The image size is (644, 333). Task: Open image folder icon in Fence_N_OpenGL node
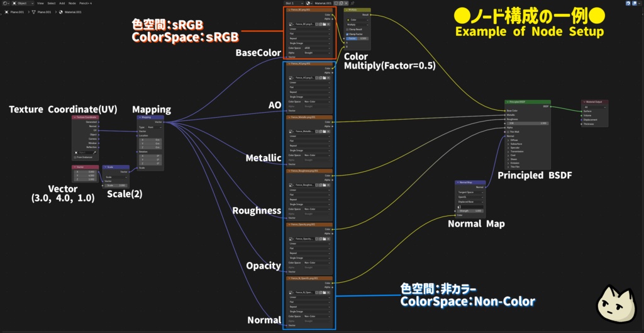tap(325, 292)
